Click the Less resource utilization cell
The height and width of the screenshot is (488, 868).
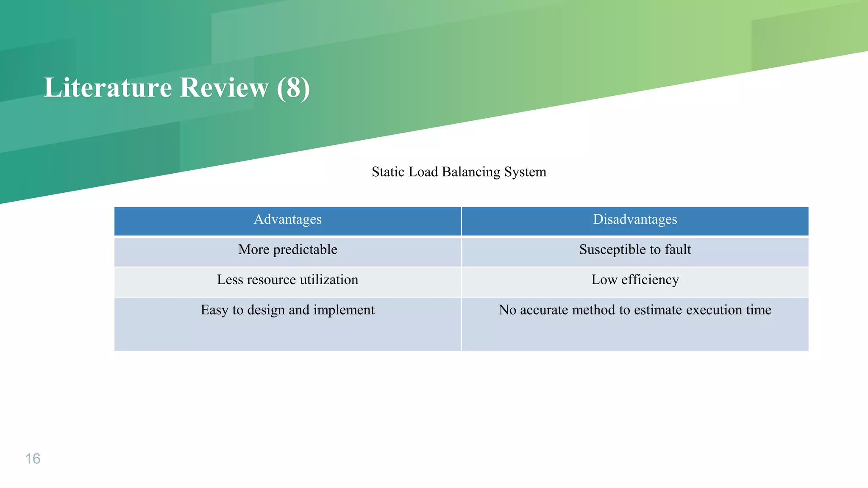coord(288,282)
